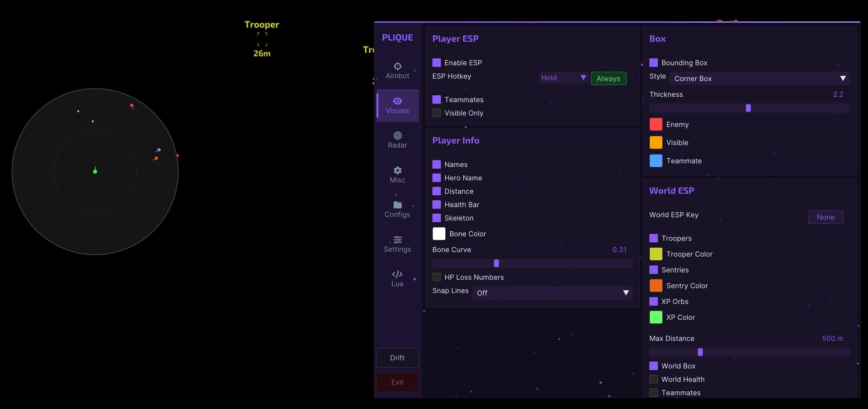Open the ESP Hotkey Hold dropdown
The width and height of the screenshot is (868, 409).
(x=564, y=78)
